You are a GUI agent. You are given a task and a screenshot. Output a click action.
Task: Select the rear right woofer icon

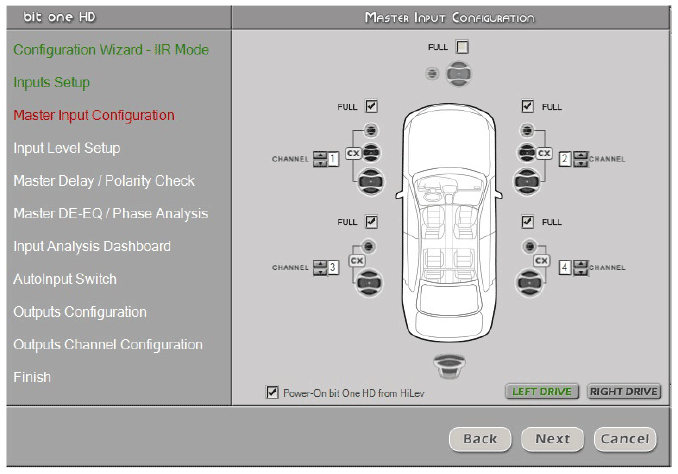tap(529, 283)
